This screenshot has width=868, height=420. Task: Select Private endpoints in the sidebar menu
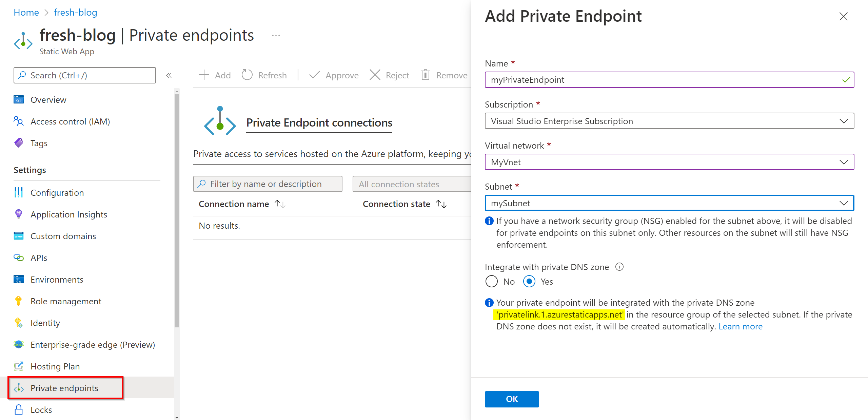tap(64, 388)
